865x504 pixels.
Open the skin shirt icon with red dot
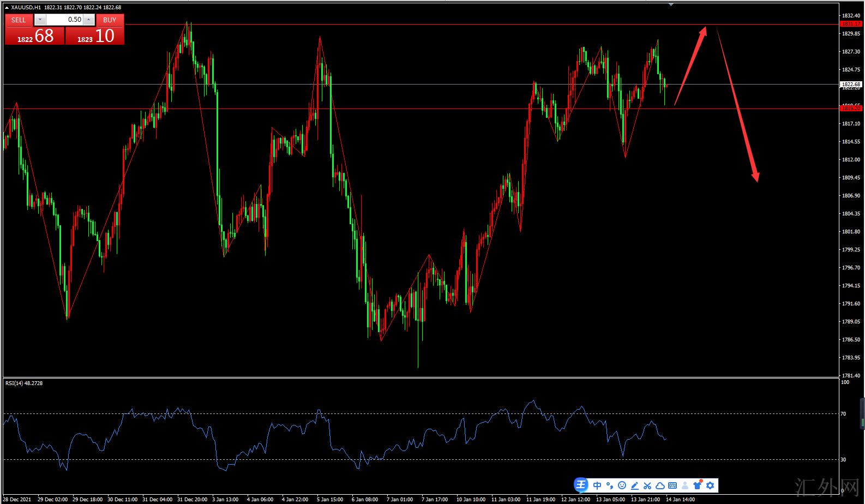698,485
